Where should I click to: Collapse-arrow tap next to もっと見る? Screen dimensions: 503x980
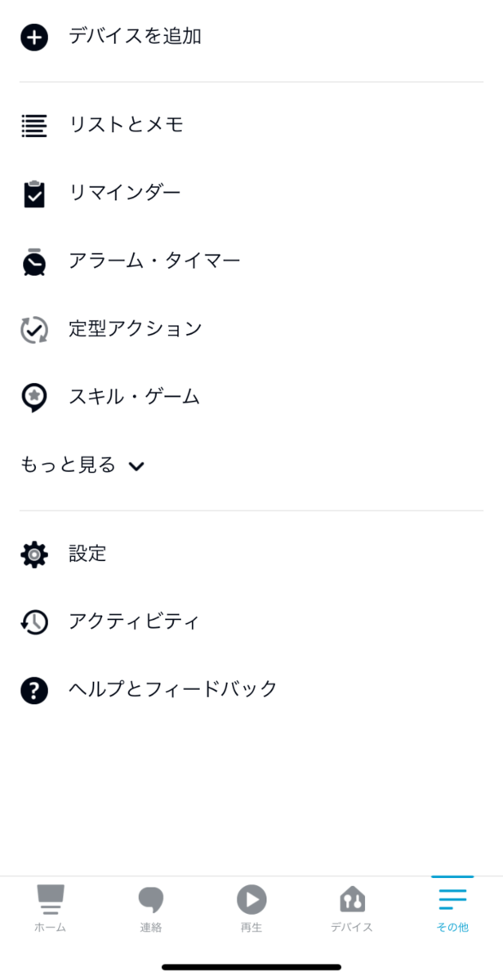(x=136, y=466)
